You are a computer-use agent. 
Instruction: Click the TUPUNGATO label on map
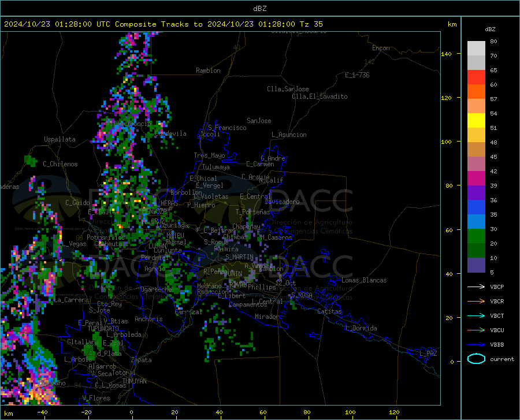[x=103, y=329]
